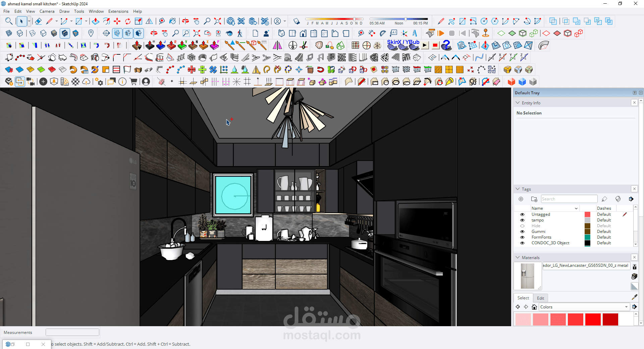The image size is (644, 349).
Task: Choose the Position Camera tool
Action: click(x=218, y=33)
